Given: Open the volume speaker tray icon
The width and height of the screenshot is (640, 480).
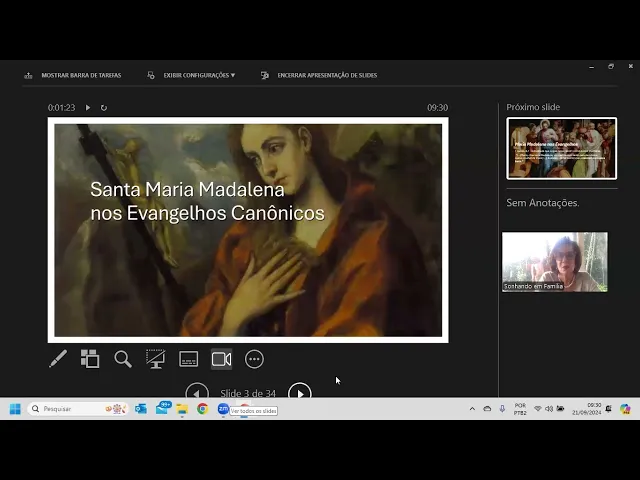Looking at the screenshot, I should click(x=549, y=409).
